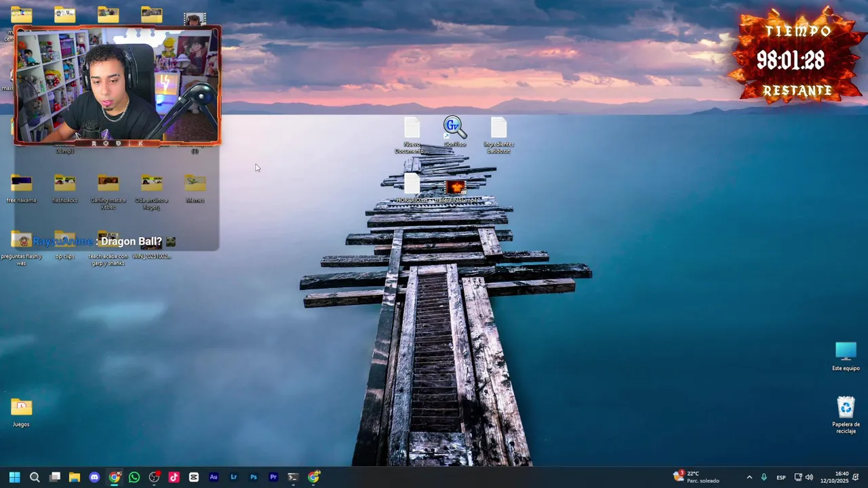
Task: Open WhatsApp from the taskbar
Action: (x=134, y=477)
